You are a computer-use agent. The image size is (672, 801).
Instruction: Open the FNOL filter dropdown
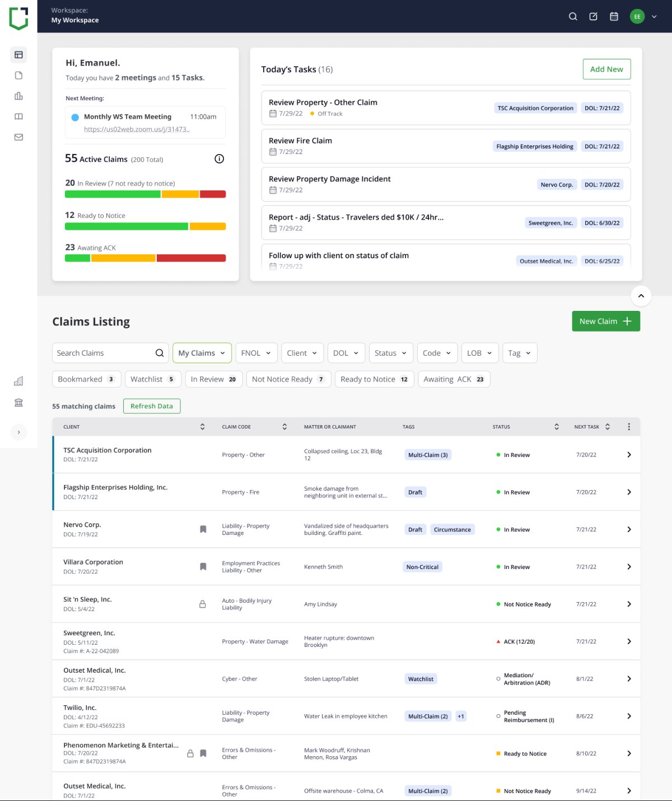point(256,353)
